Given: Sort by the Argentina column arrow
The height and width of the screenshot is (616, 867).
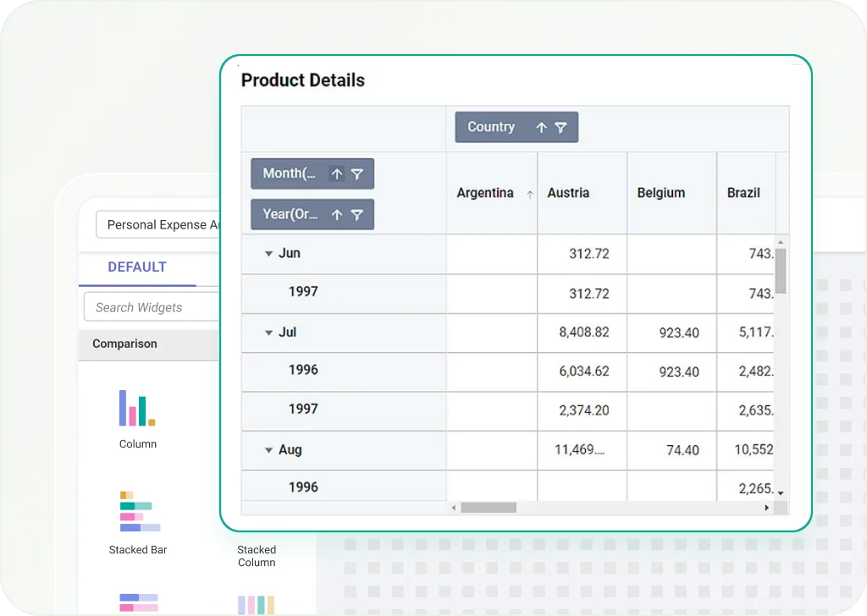Looking at the screenshot, I should click(530, 195).
